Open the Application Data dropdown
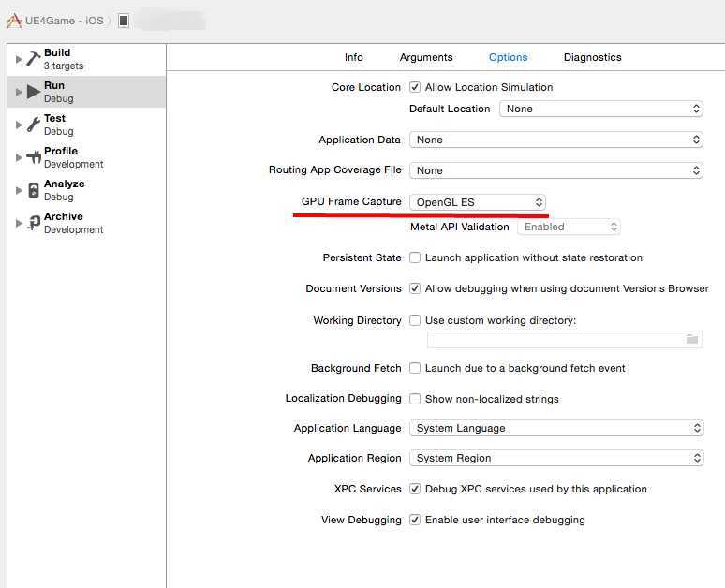 pos(556,140)
